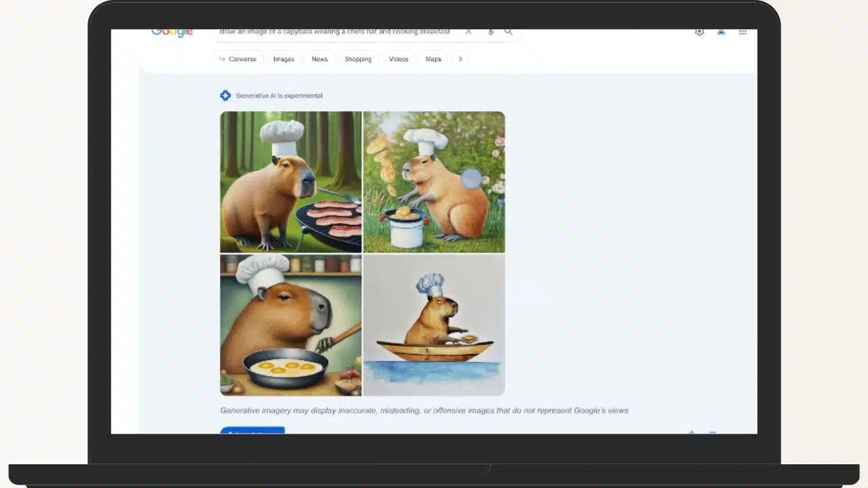Image resolution: width=868 pixels, height=488 pixels.
Task: Click the generative AI sparkle icon
Action: (225, 95)
